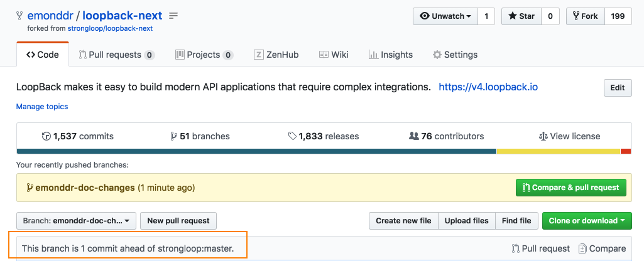Expand the Branch selector dropdown

point(75,221)
